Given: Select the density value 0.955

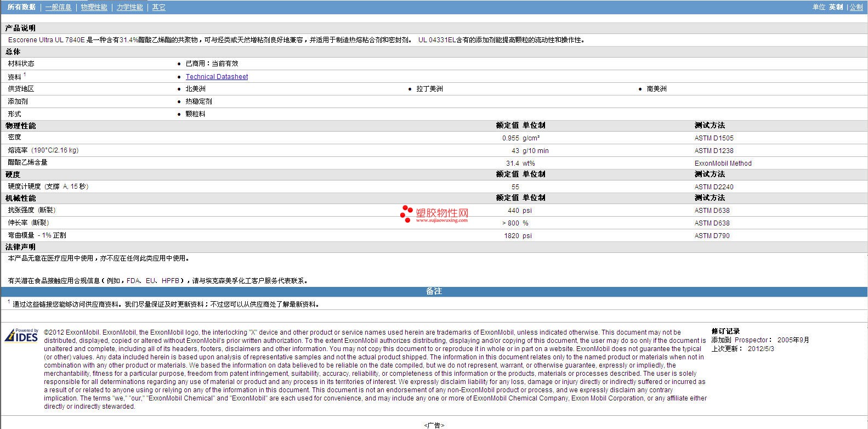Looking at the screenshot, I should coord(510,138).
